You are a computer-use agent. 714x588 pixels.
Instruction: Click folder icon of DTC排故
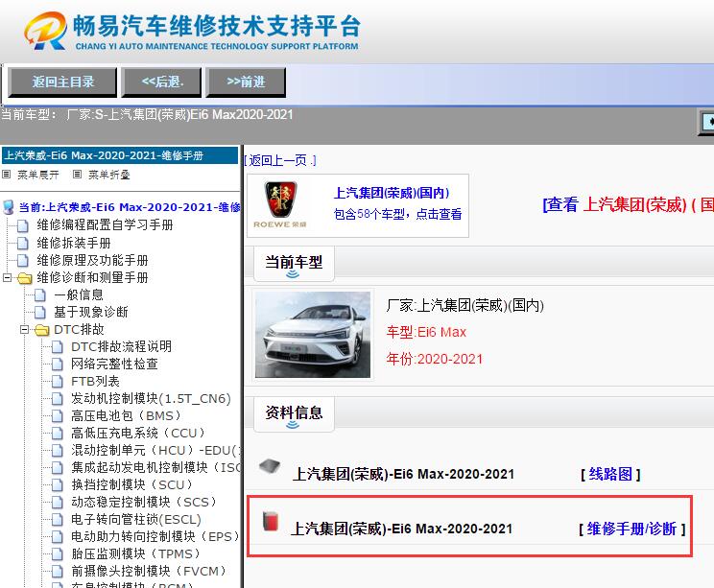coord(42,330)
